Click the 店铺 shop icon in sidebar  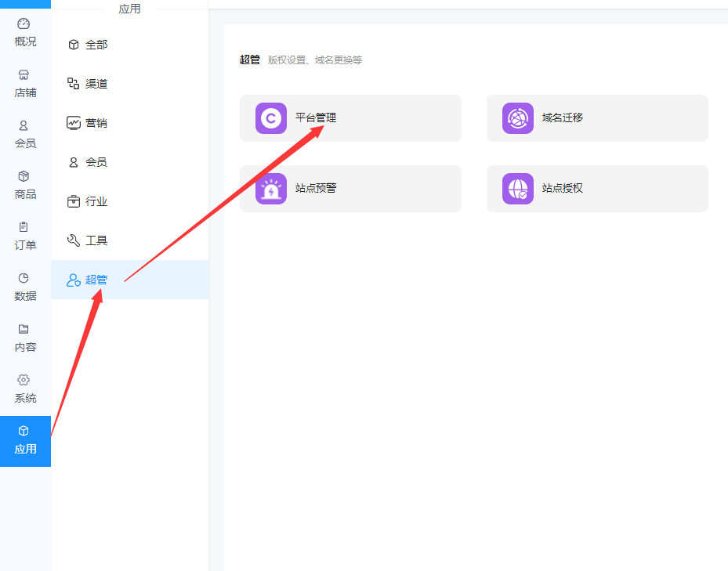(x=24, y=74)
